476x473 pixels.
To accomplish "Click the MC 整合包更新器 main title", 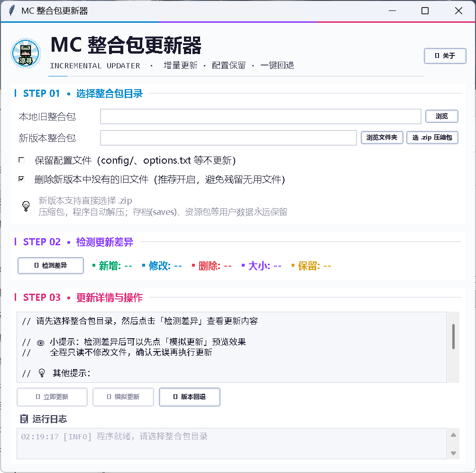I will 126,45.
